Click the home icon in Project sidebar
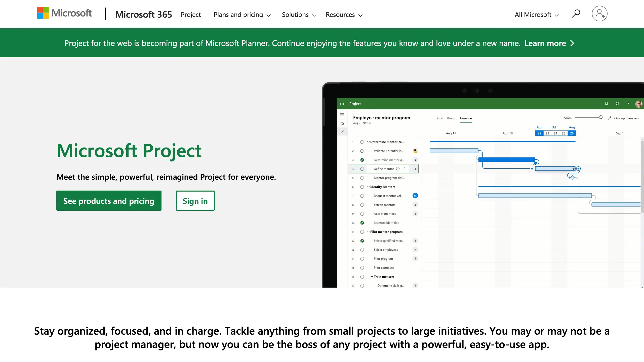644x362 pixels. [x=342, y=123]
